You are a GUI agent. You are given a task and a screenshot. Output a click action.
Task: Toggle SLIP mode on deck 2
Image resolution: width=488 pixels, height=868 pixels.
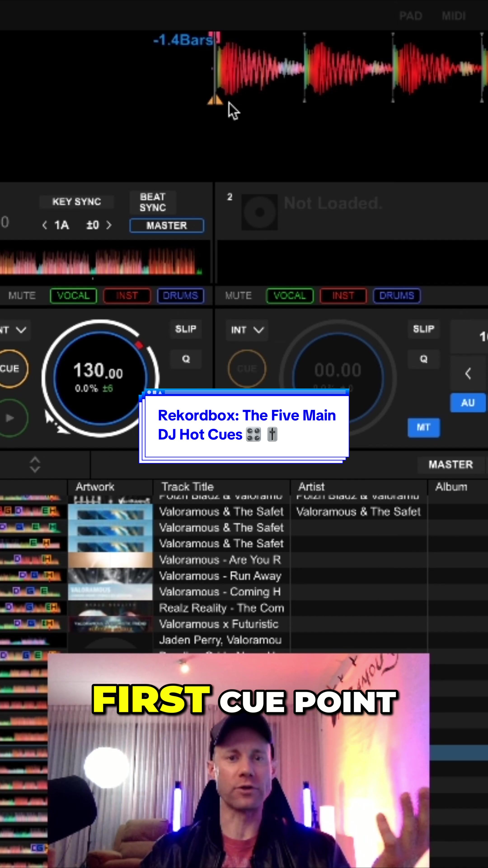click(x=424, y=329)
